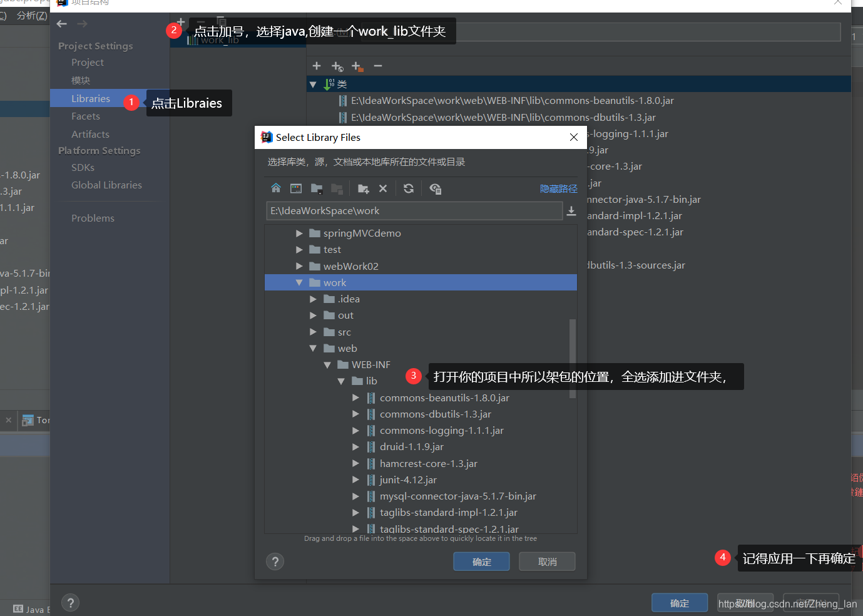Click the project directory folder icon
Viewport: 863px width, 616px height.
coord(317,188)
